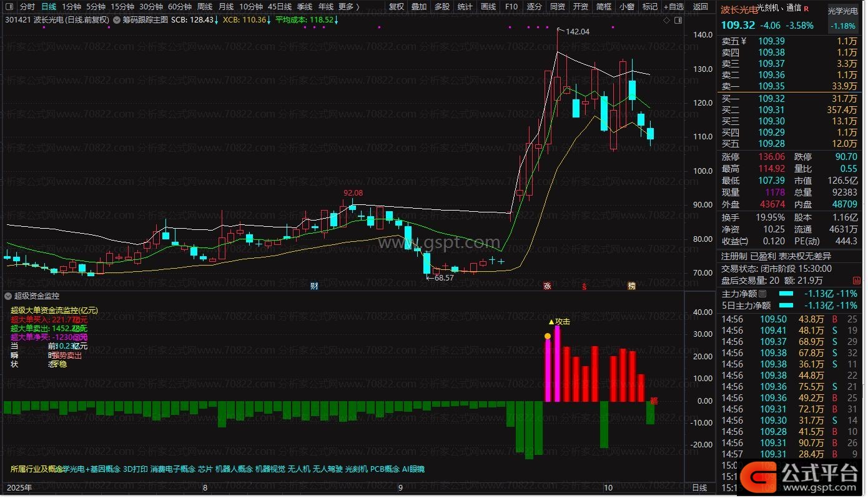Image resolution: width=868 pixels, height=498 pixels.
Task: Open the 筹码跟踪主图 indicator dropdown arrow
Action: click(x=117, y=19)
